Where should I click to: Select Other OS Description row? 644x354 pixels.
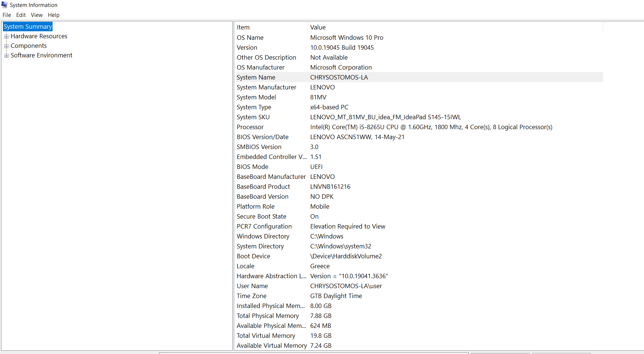419,57
